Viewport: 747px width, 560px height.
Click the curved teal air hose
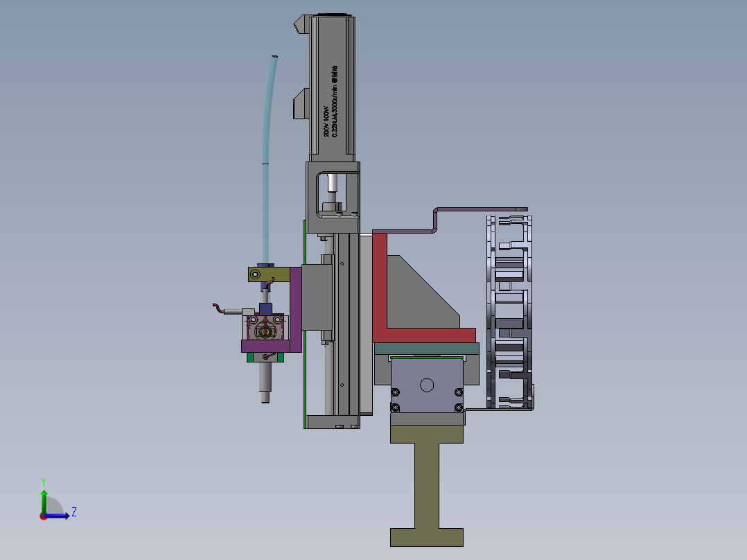pos(267,159)
